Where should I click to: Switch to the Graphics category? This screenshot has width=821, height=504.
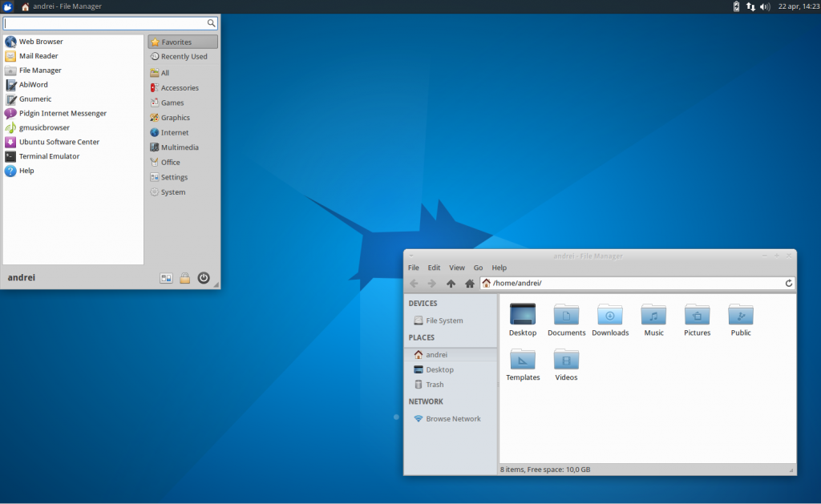tap(172, 117)
